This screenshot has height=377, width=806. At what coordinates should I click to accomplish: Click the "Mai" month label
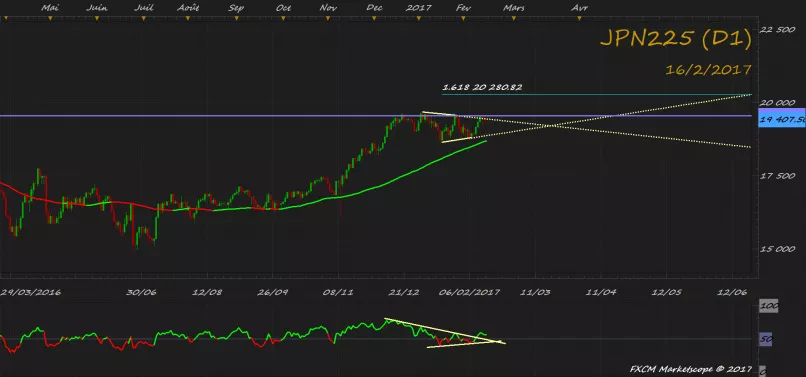[49, 8]
